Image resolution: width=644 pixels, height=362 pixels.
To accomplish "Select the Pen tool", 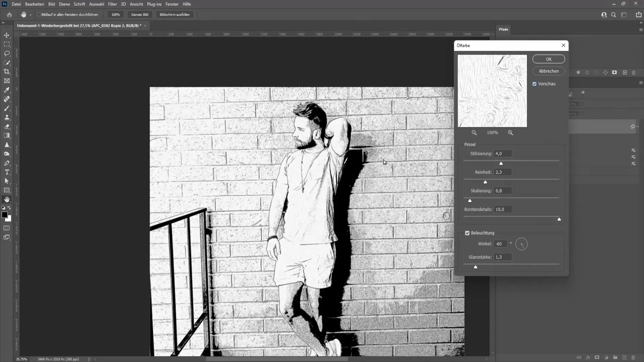I will [7, 163].
